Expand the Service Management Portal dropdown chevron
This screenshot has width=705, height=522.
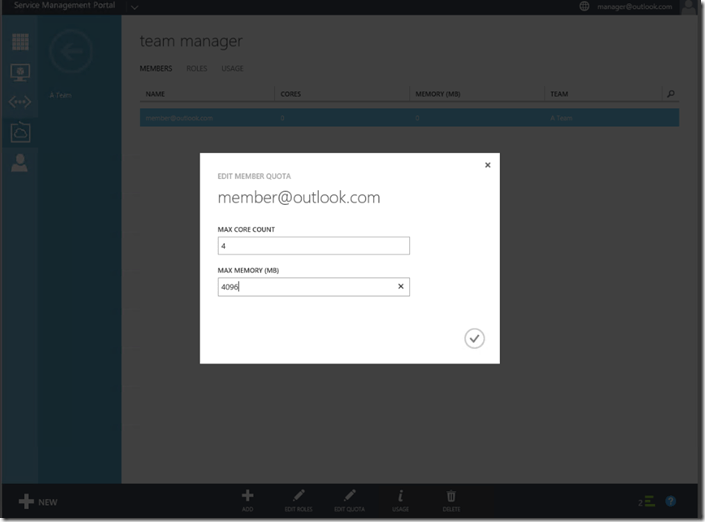pos(134,7)
